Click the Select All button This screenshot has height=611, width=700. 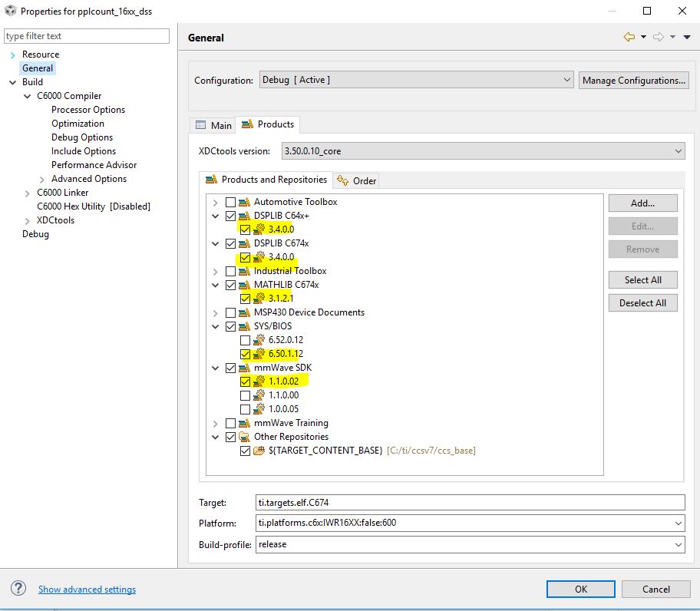[642, 280]
